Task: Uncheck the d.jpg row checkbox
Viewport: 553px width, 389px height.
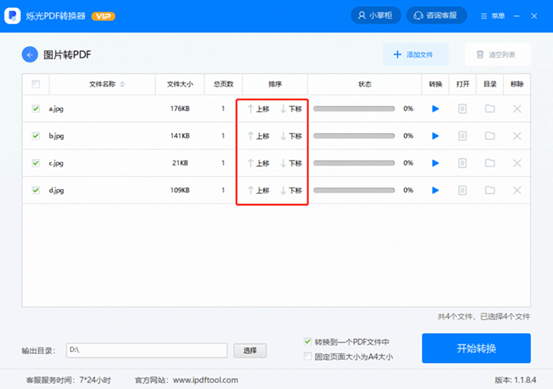Action: point(36,190)
